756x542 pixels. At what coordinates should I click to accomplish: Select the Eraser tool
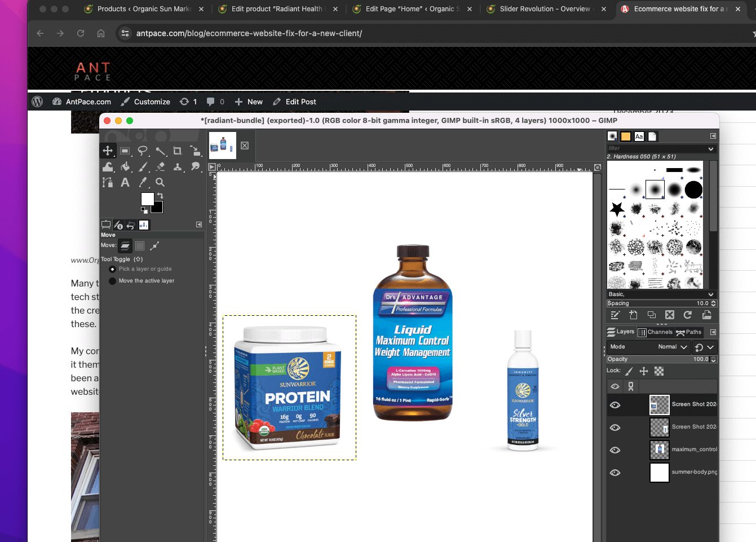point(161,166)
